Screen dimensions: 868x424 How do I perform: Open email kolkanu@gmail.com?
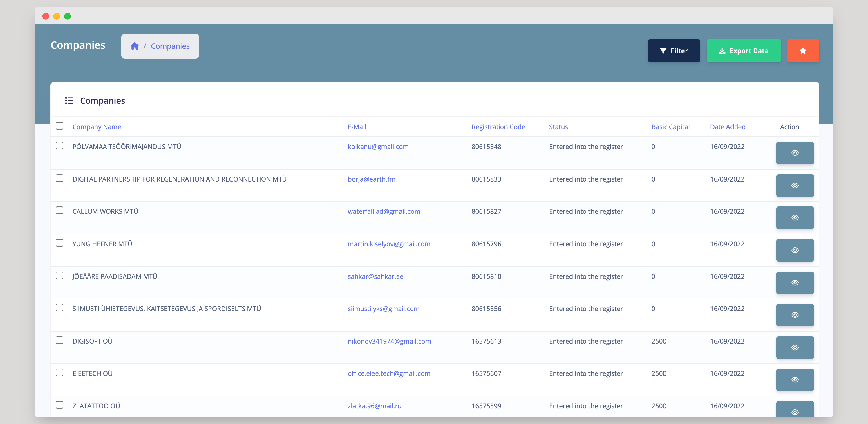pyautogui.click(x=378, y=147)
